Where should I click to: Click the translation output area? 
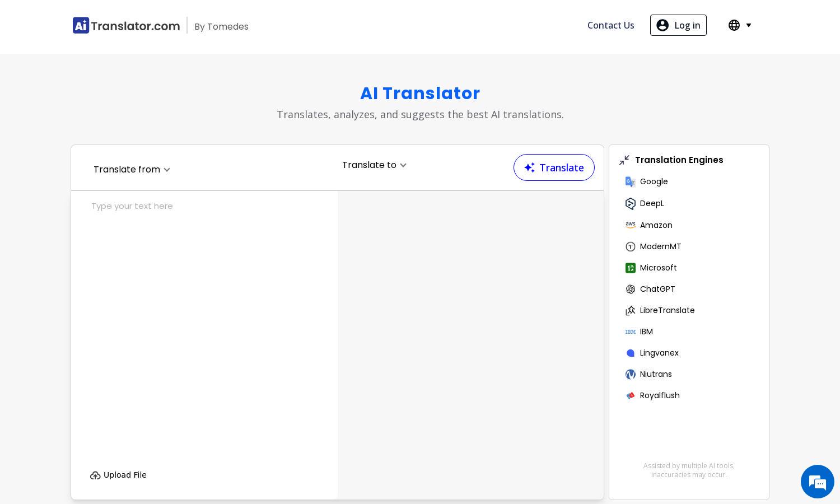point(470,345)
